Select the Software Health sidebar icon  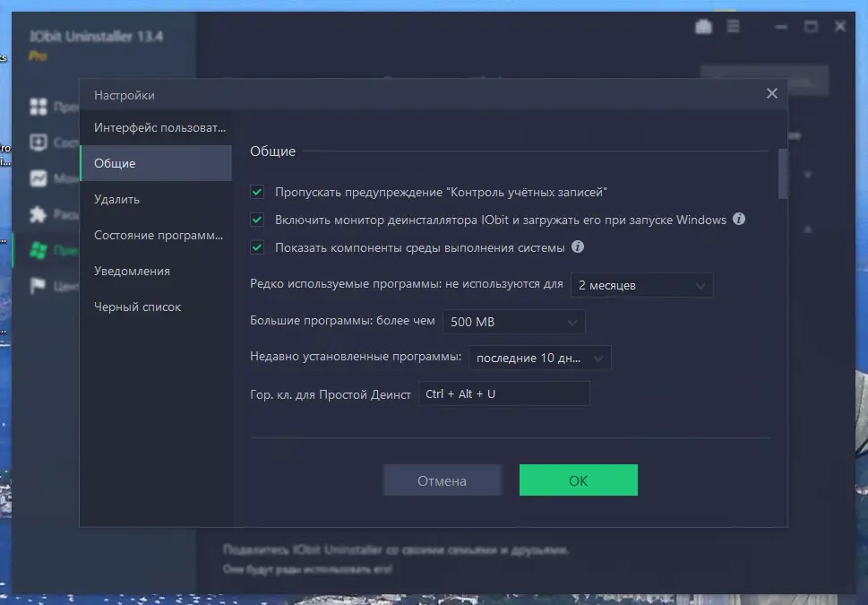(40, 142)
